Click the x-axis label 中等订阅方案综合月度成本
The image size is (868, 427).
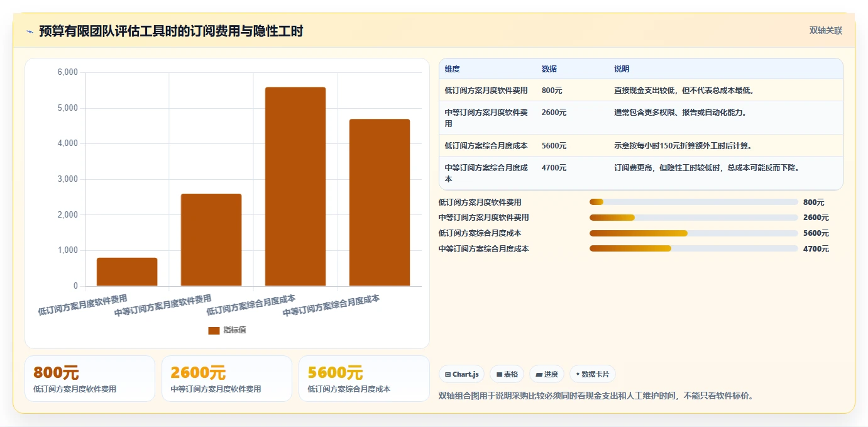331,306
